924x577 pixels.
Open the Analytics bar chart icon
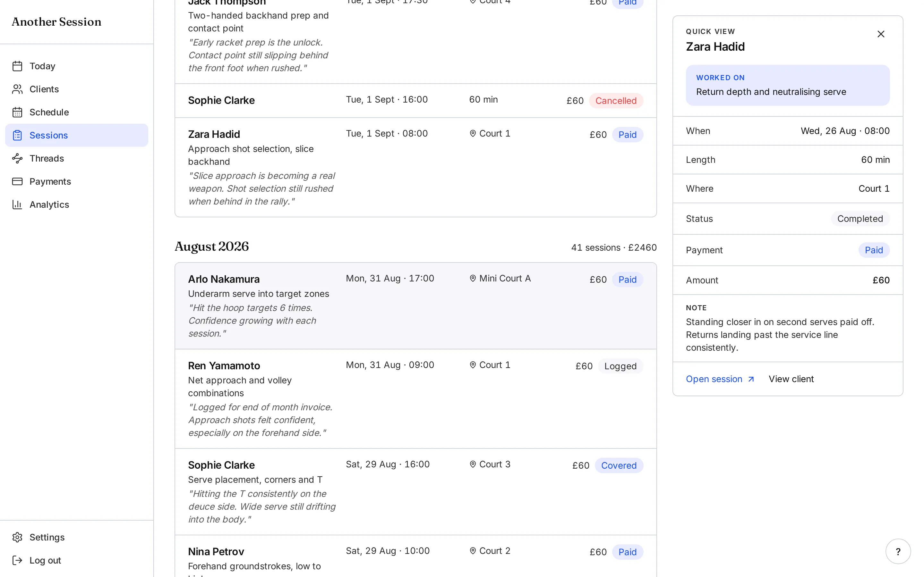click(x=17, y=205)
